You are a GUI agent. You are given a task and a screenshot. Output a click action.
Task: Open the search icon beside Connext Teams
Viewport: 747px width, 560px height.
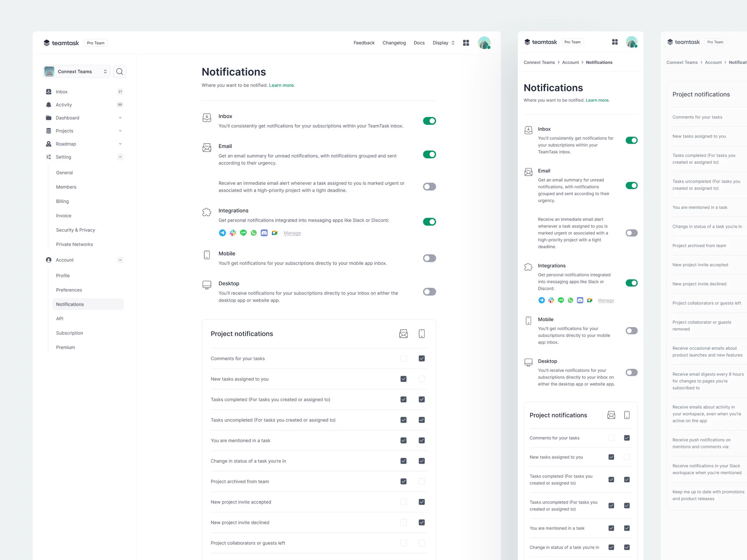(120, 71)
